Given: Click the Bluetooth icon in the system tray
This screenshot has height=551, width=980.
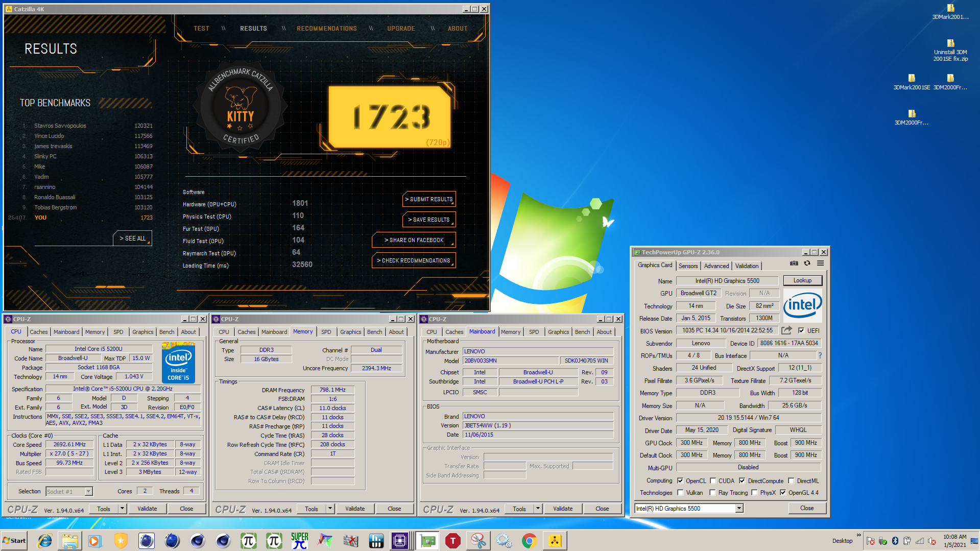Looking at the screenshot, I should 895,541.
